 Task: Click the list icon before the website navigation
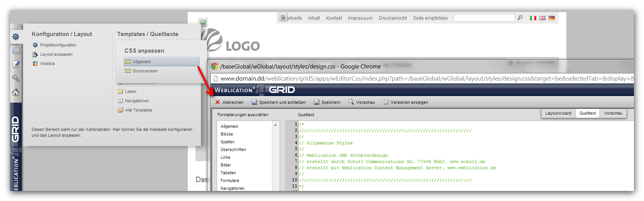coord(283,17)
